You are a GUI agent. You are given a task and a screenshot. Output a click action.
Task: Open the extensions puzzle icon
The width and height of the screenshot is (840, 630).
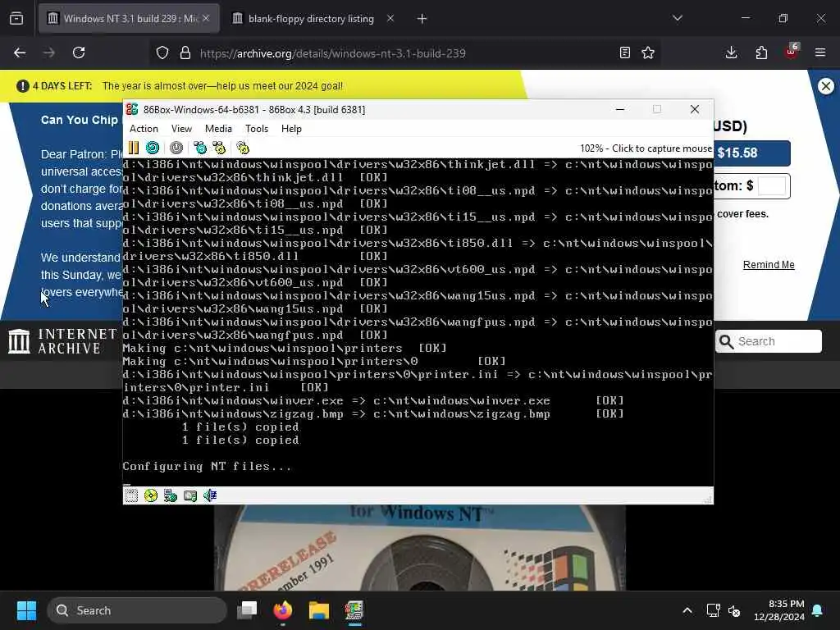[x=761, y=52]
